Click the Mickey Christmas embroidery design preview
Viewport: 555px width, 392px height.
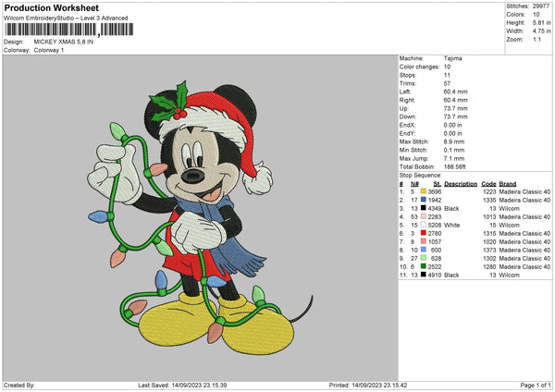pos(199,217)
